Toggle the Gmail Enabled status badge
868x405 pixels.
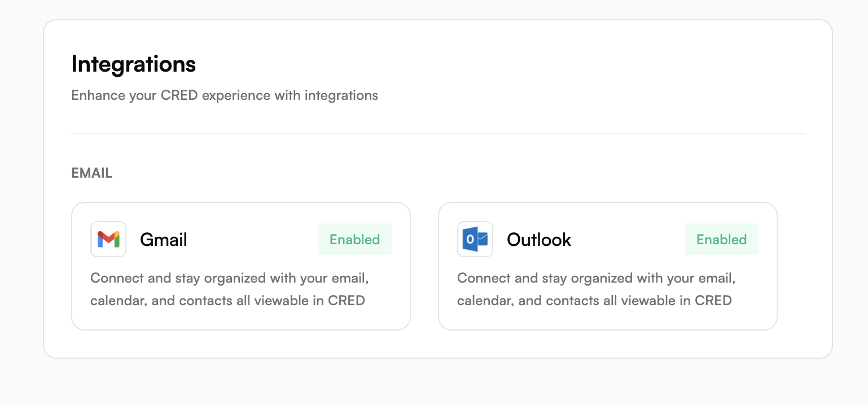coord(355,239)
